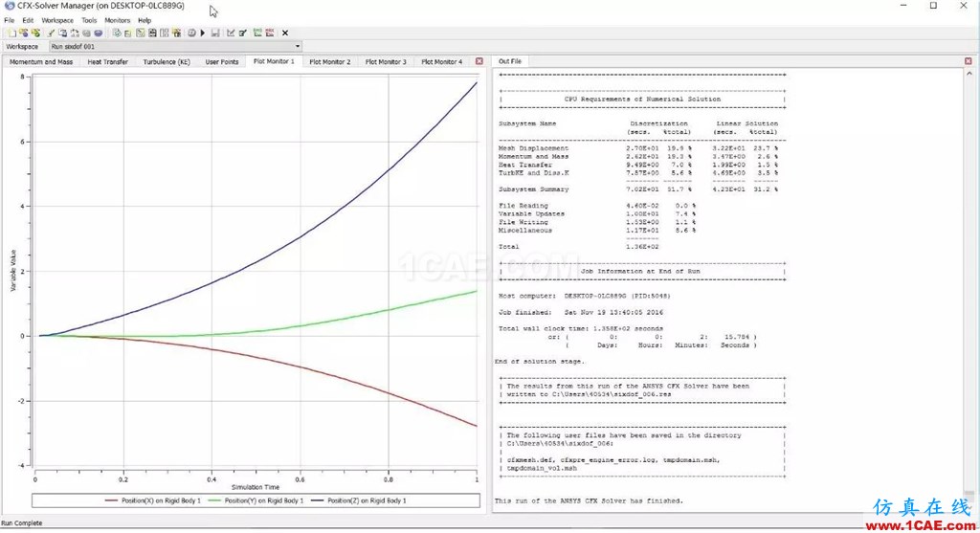Image resolution: width=980 pixels, height=533 pixels.
Task: Click the CFX-Solver Manager title bar app icon
Action: click(x=9, y=6)
